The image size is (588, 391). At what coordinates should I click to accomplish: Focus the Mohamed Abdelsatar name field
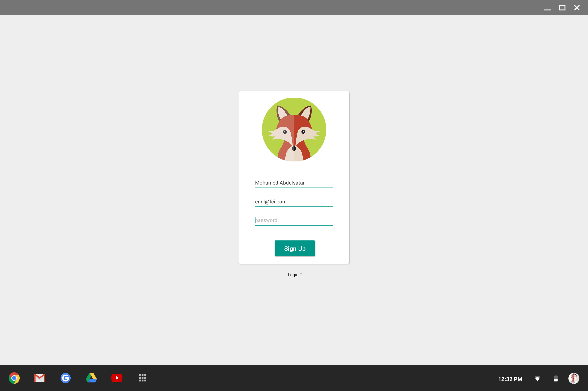click(x=294, y=183)
